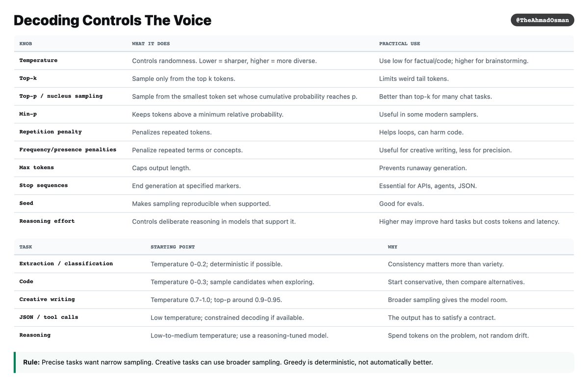588x385 pixels.
Task: Select the Seed row label
Action: 26,203
